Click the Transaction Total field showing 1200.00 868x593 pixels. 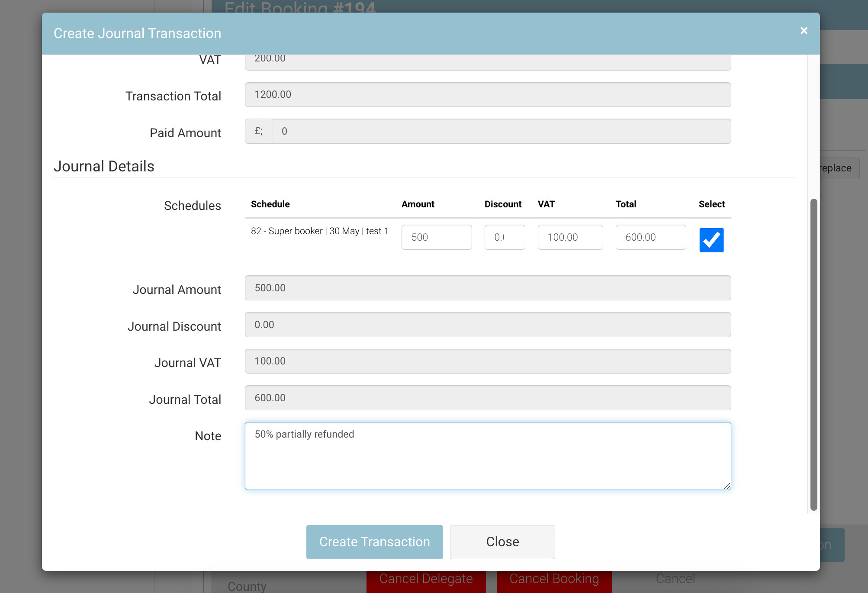pyautogui.click(x=487, y=94)
